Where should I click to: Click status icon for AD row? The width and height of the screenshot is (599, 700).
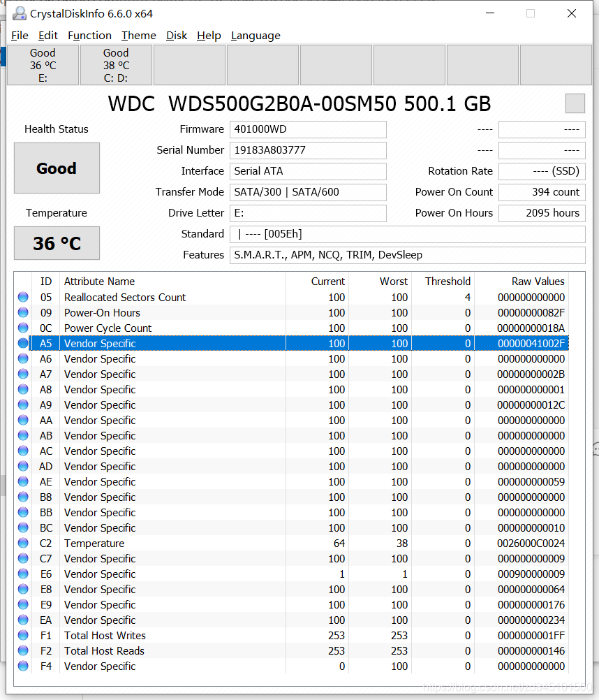23,466
